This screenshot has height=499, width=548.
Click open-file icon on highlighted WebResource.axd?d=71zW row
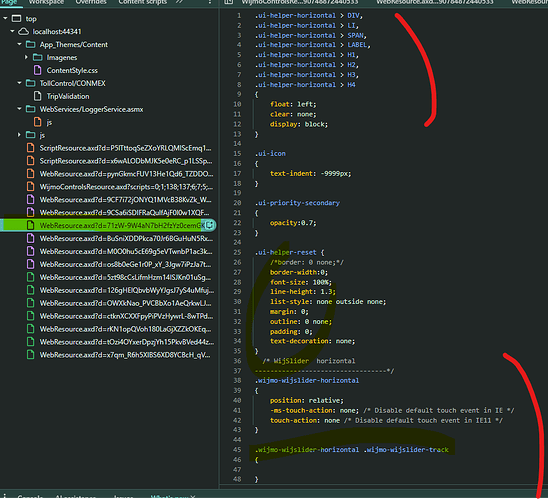209,225
